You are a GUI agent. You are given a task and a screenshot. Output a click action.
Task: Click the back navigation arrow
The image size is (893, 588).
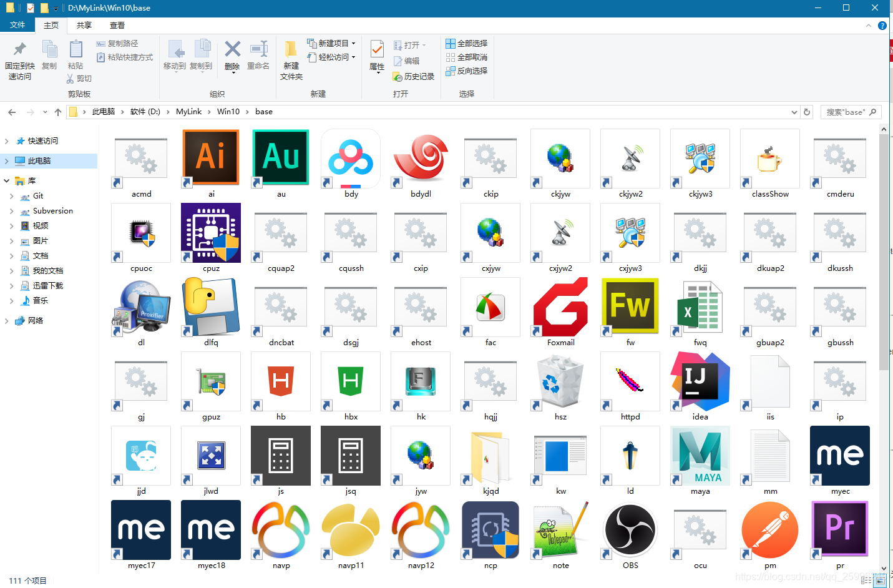coord(12,112)
